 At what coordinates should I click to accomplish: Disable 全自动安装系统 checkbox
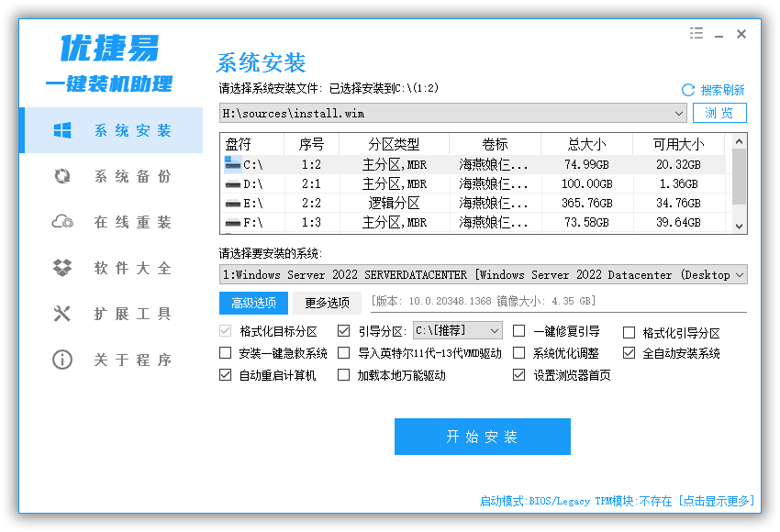click(630, 353)
